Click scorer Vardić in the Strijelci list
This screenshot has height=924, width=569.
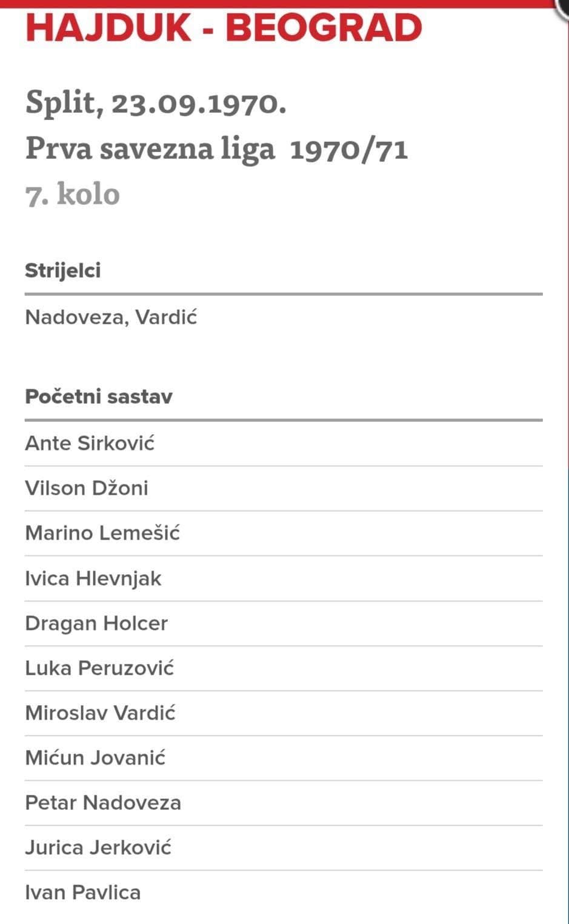pos(166,317)
